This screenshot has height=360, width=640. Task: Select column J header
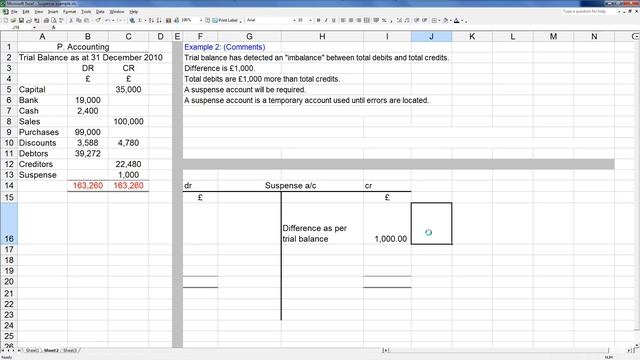431,36
